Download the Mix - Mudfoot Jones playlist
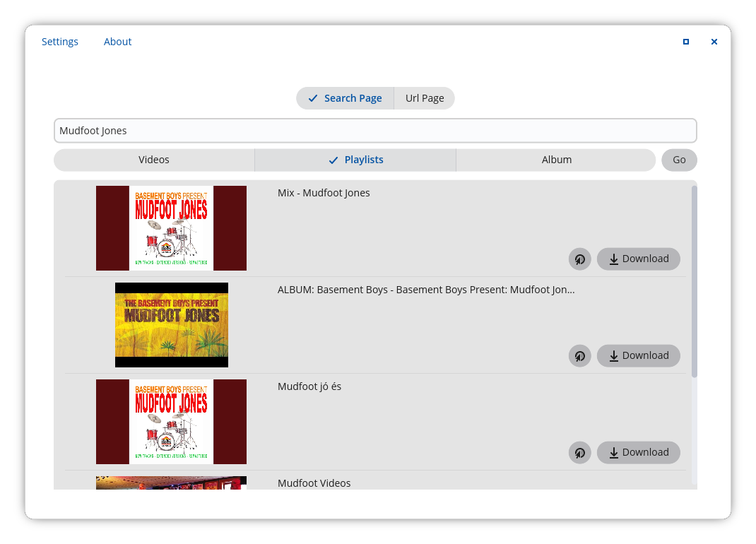Image resolution: width=756 pixels, height=544 pixels. click(638, 259)
